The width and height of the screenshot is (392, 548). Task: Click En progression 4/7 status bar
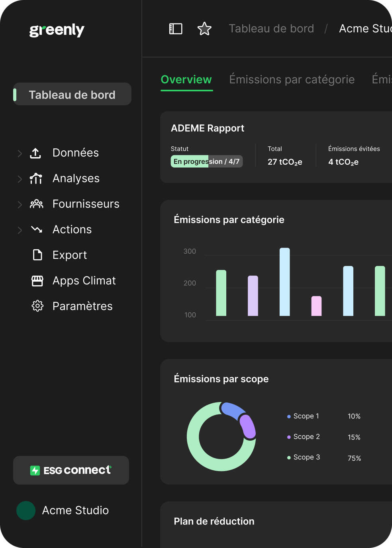[x=207, y=162]
